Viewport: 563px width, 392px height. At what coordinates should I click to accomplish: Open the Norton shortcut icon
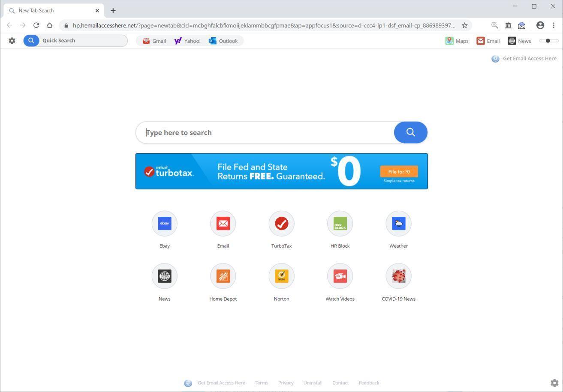(282, 276)
